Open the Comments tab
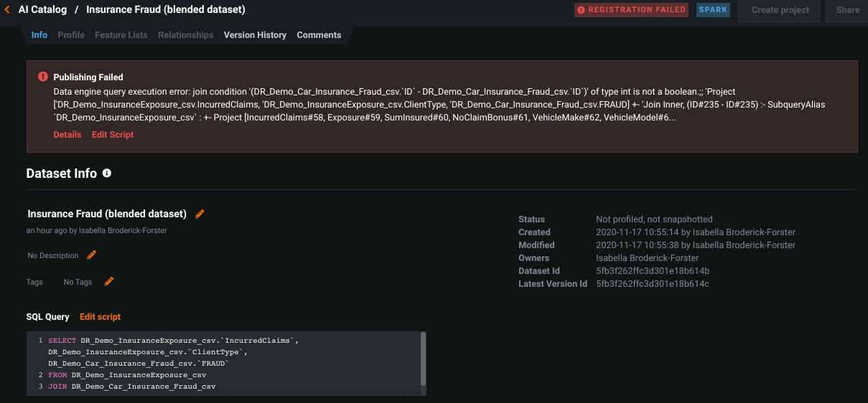This screenshot has height=403, width=868. point(319,35)
